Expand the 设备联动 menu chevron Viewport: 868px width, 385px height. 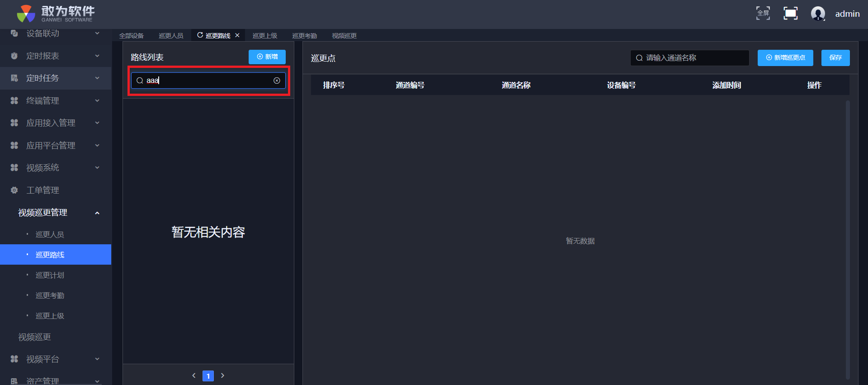tap(97, 33)
